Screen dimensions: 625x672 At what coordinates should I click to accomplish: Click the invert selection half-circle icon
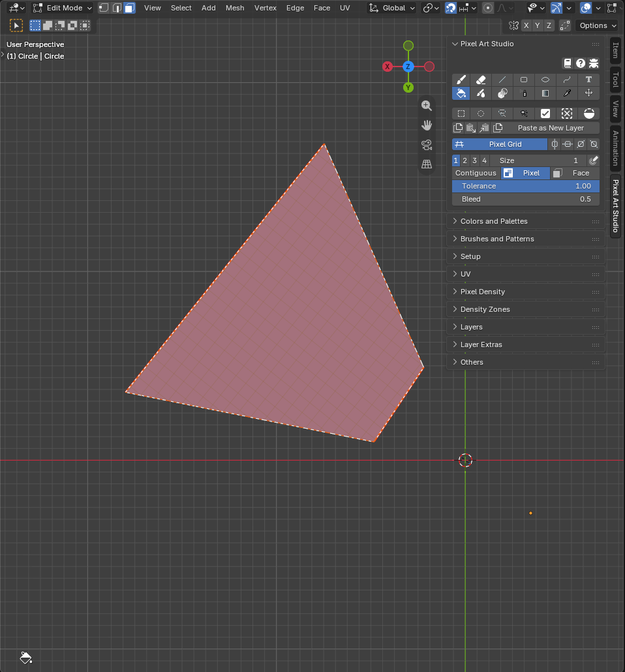pyautogui.click(x=588, y=114)
